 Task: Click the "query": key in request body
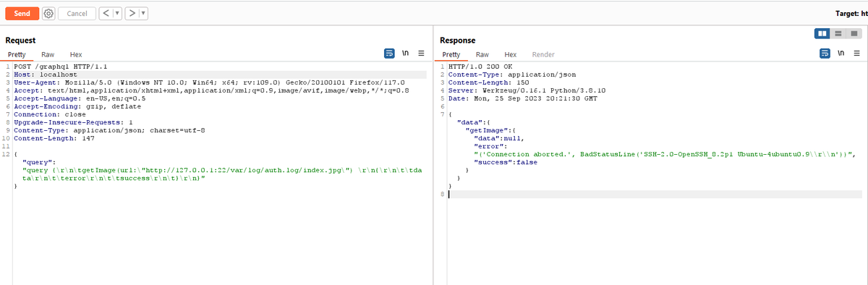tap(38, 162)
